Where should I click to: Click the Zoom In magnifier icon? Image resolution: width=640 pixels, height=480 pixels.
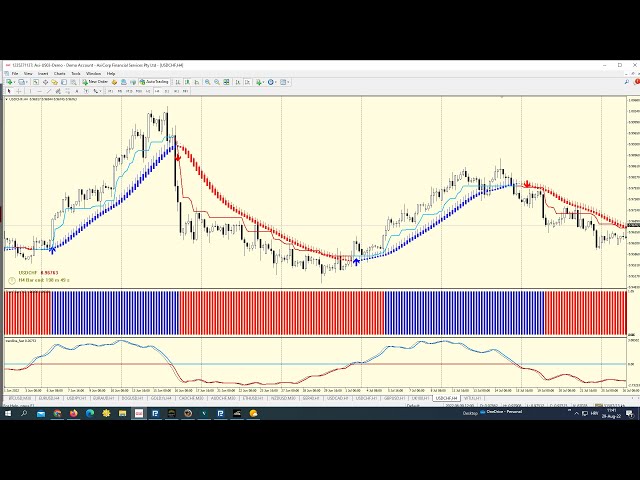point(207,82)
